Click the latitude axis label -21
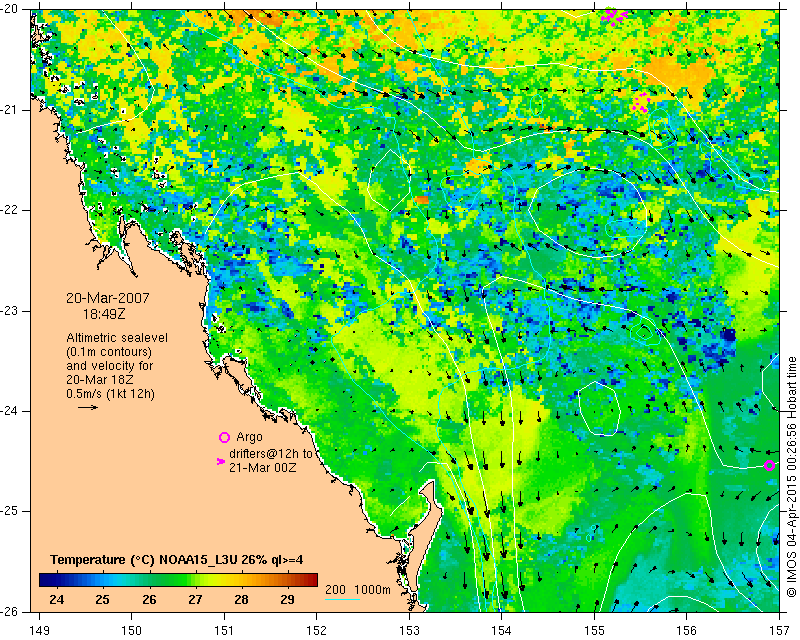This screenshot has height=640, width=800. 9,110
